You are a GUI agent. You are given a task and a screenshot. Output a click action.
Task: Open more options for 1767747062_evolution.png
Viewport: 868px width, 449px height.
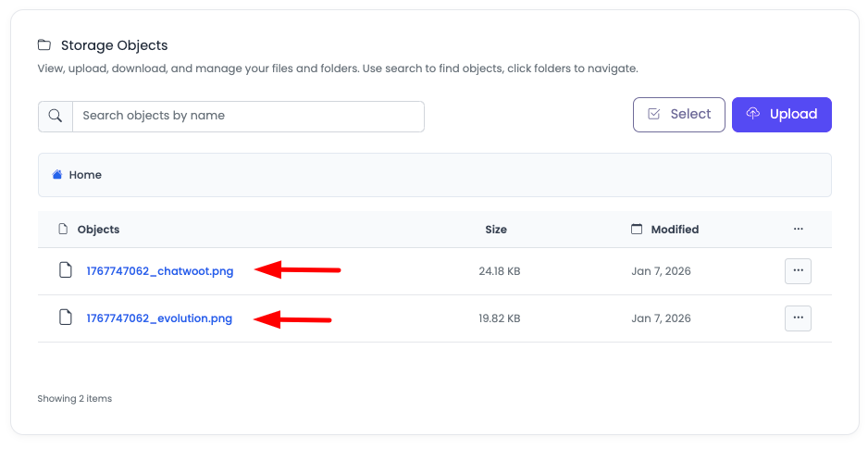pyautogui.click(x=798, y=318)
